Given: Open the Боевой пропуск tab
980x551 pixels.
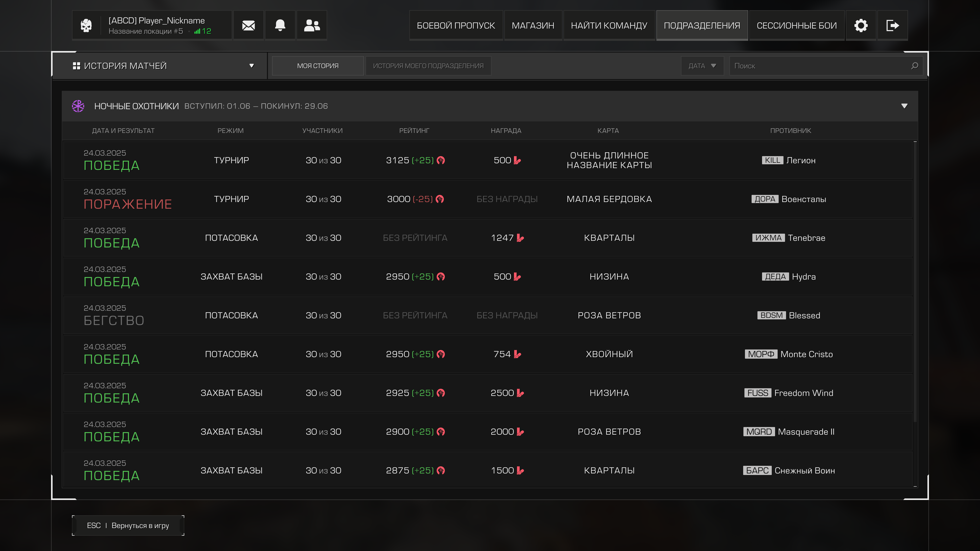Looking at the screenshot, I should [x=456, y=26].
